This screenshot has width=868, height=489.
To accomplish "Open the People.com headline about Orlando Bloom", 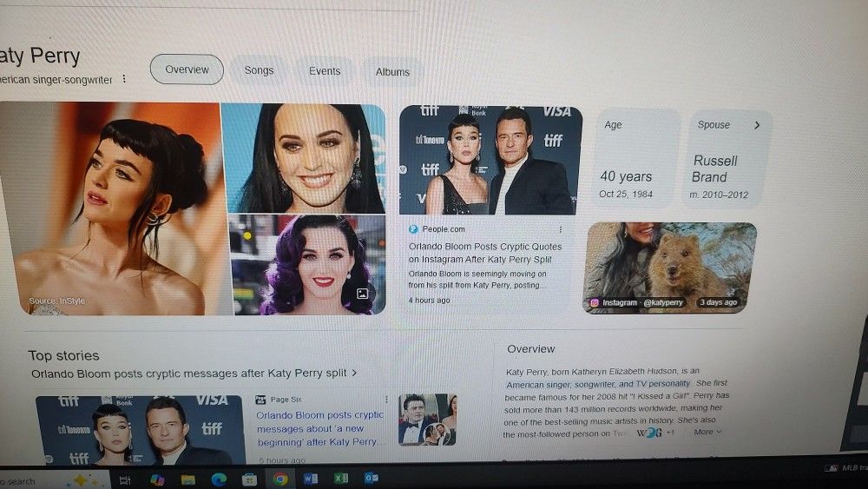I will [x=485, y=253].
